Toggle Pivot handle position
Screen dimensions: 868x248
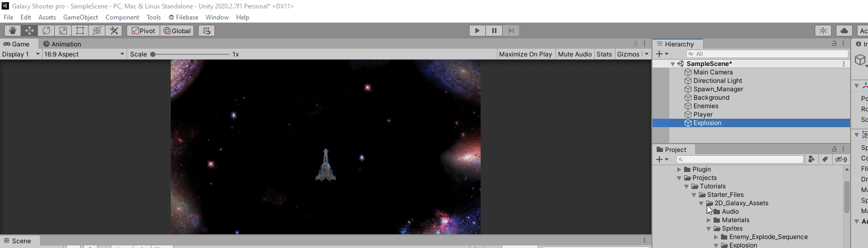coord(143,31)
